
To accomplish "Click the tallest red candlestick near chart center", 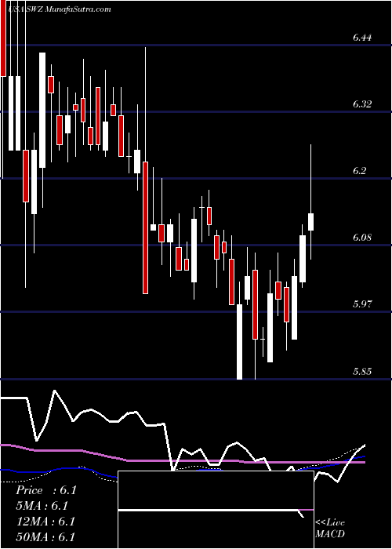I will [145, 227].
